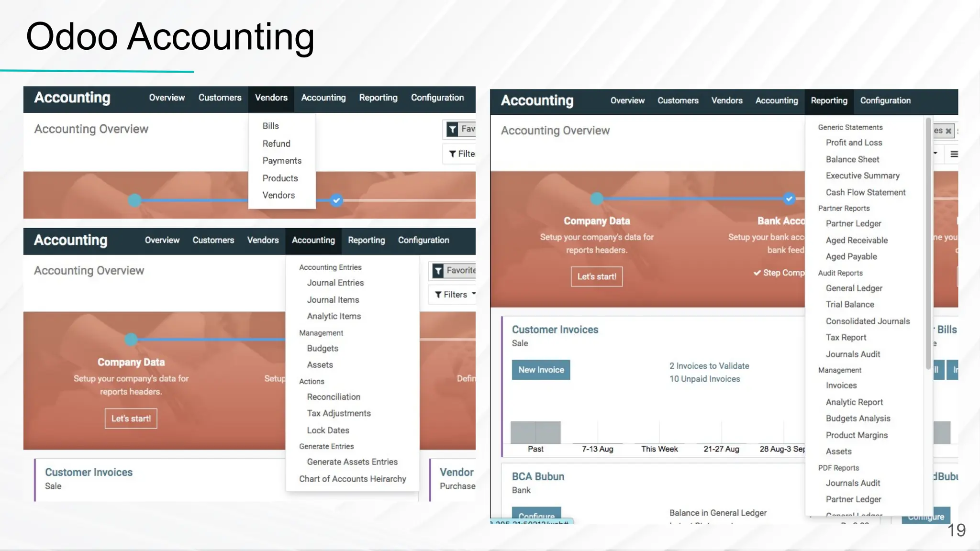This screenshot has height=551, width=980.
Task: Open General Ledger under Audit Reports
Action: (854, 288)
